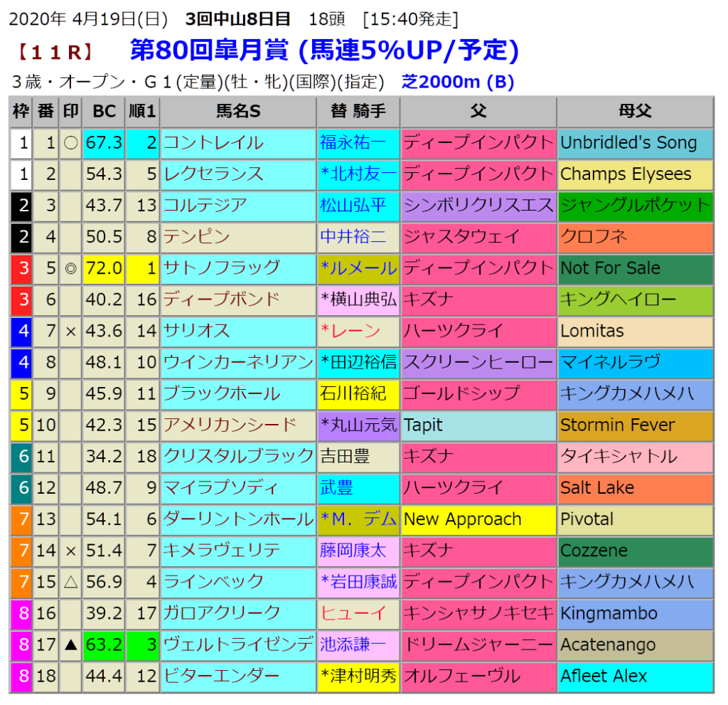Open horse コントレイル's name link
This screenshot has width=728, height=705.
coord(213,143)
